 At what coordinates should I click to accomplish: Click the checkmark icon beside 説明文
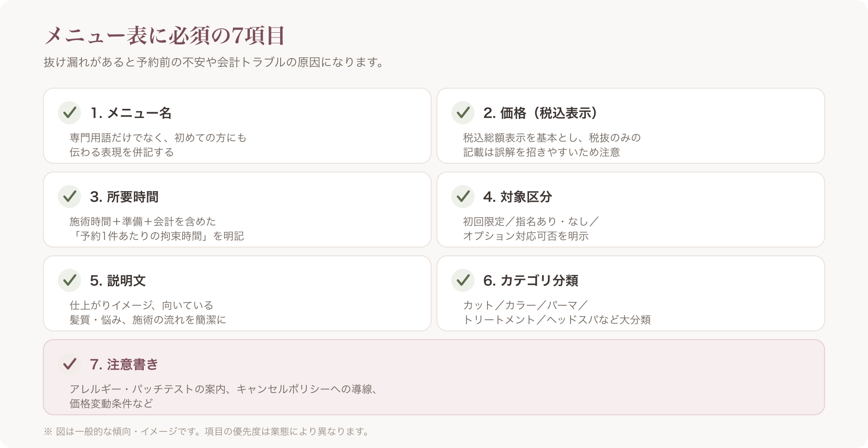click(x=69, y=280)
